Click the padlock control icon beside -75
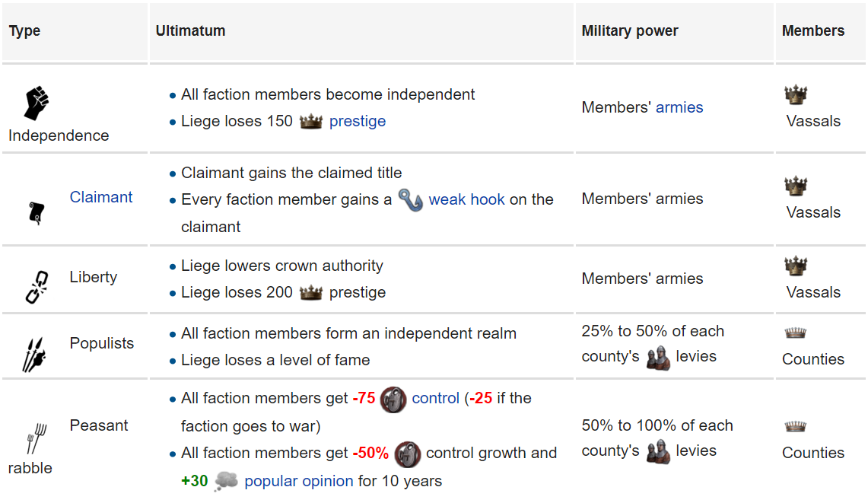Screen dimensions: 868x503 [393, 399]
